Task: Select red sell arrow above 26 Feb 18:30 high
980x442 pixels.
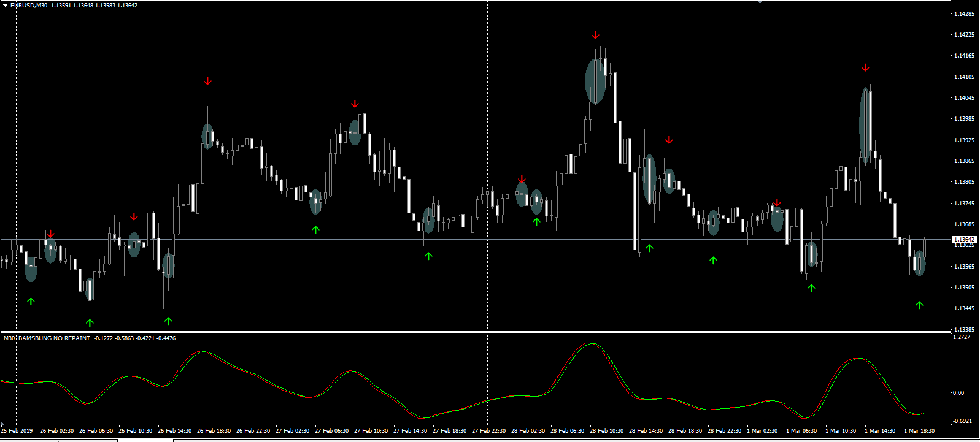Action: (207, 82)
